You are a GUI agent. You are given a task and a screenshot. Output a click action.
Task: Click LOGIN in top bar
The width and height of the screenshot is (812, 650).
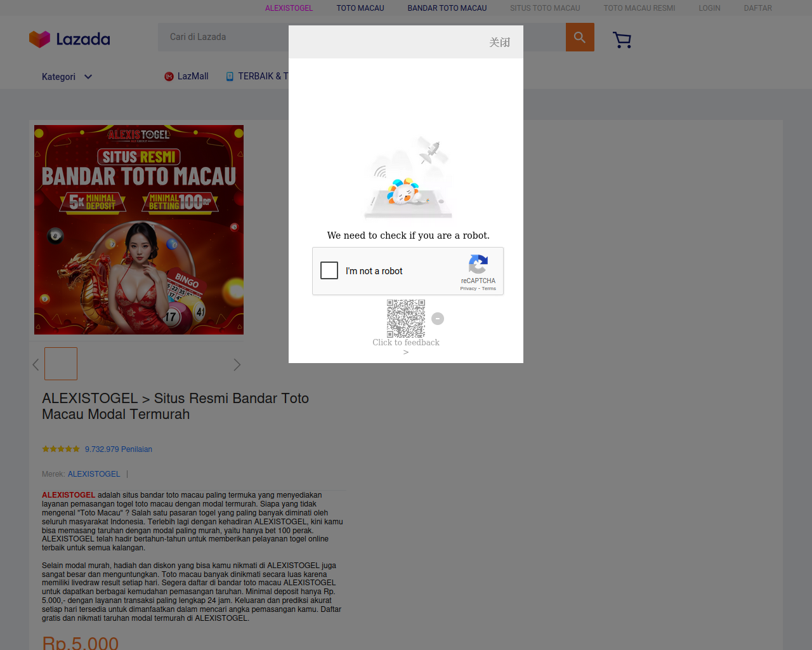(709, 8)
